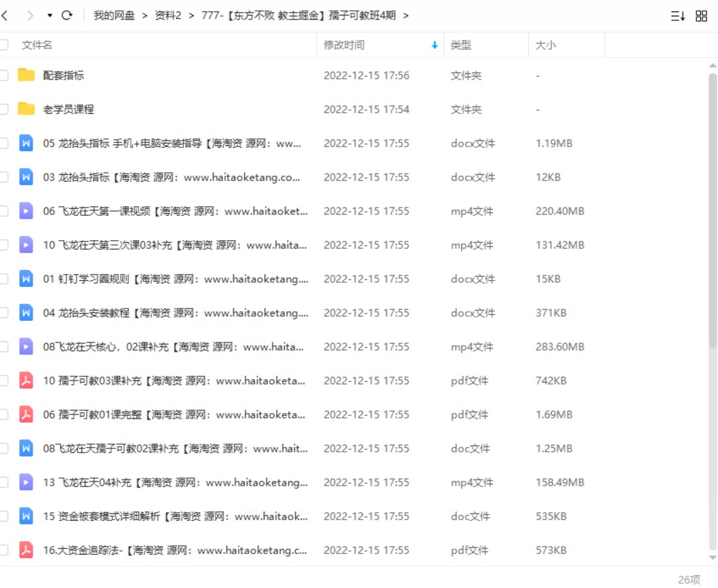
Task: Click the scrollbar down arrow
Action: click(713, 557)
